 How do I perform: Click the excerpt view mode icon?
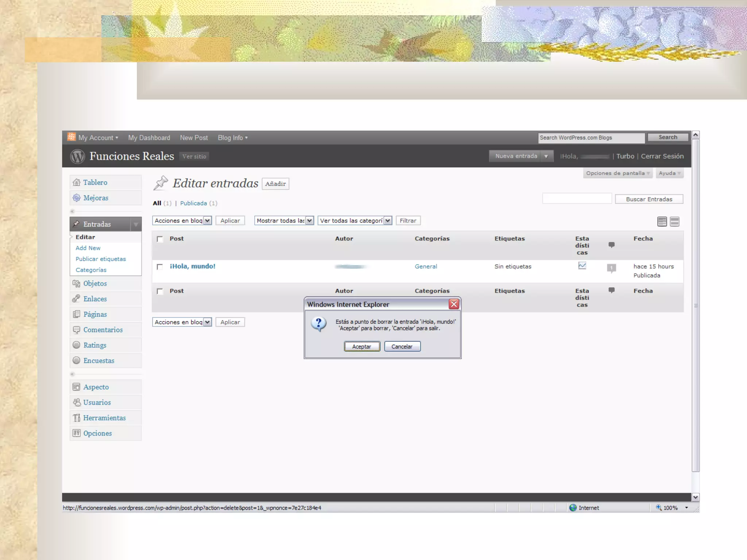click(675, 221)
